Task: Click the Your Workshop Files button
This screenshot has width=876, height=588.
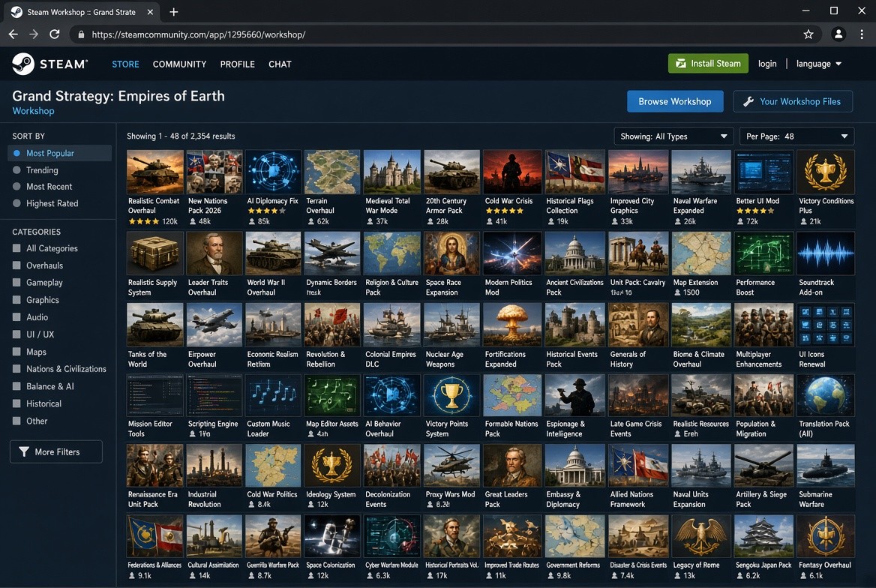Action: coord(793,102)
